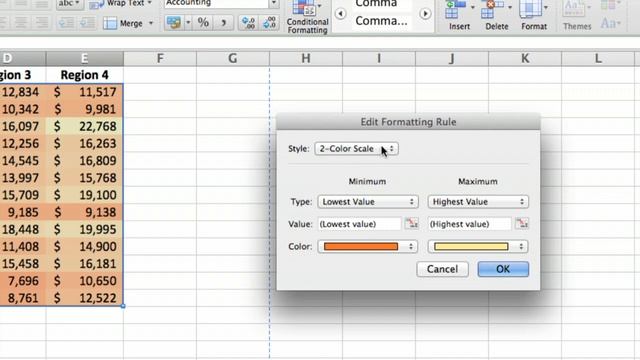Select column G header
The image size is (640, 360).
point(233,58)
